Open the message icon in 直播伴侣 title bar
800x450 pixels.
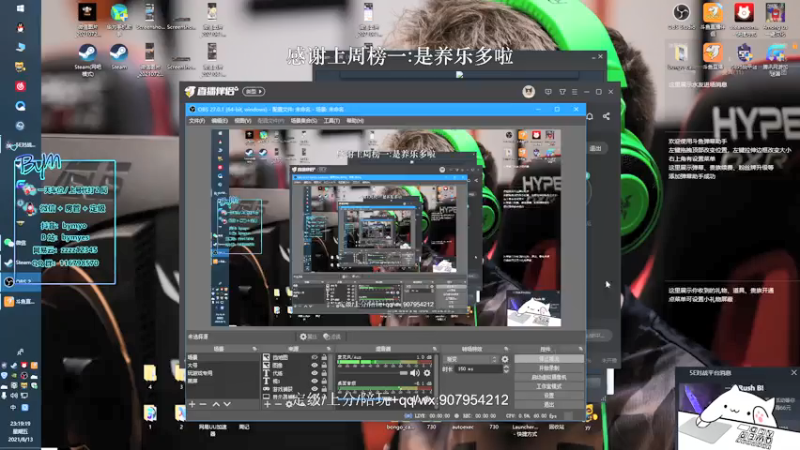(x=548, y=92)
